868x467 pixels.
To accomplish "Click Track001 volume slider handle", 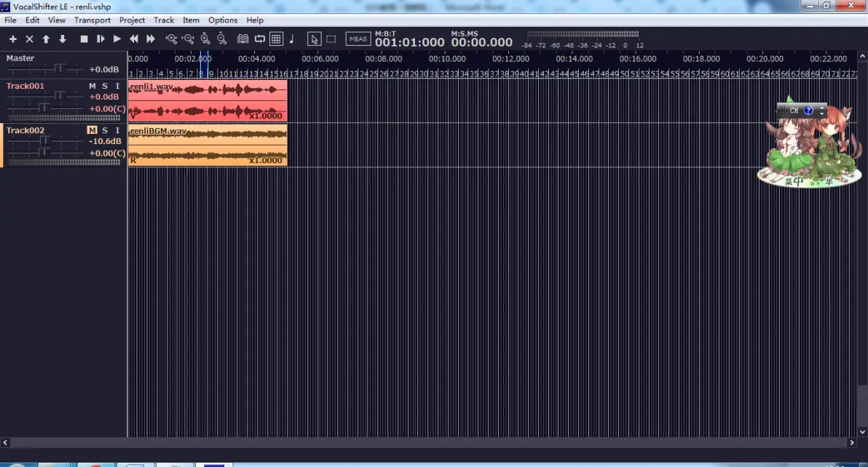I will click(x=60, y=96).
